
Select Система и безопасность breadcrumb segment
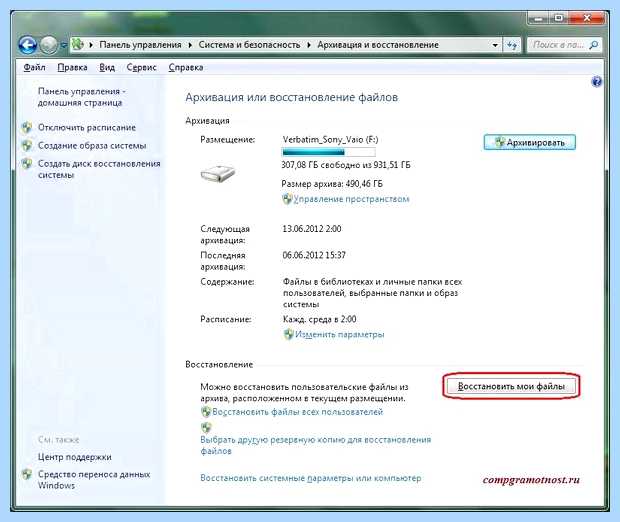250,45
